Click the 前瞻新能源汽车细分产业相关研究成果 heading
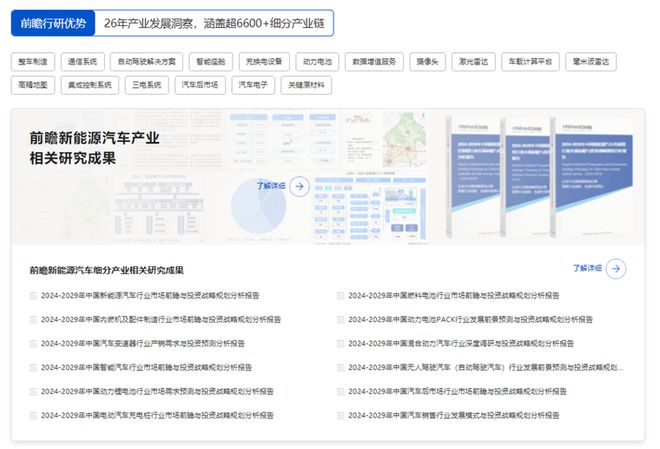 (x=106, y=270)
